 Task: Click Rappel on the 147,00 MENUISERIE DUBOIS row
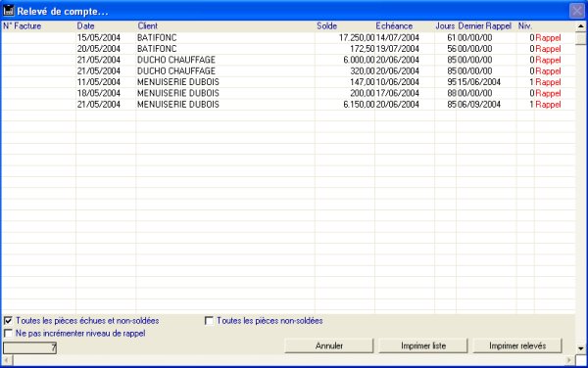click(x=548, y=82)
